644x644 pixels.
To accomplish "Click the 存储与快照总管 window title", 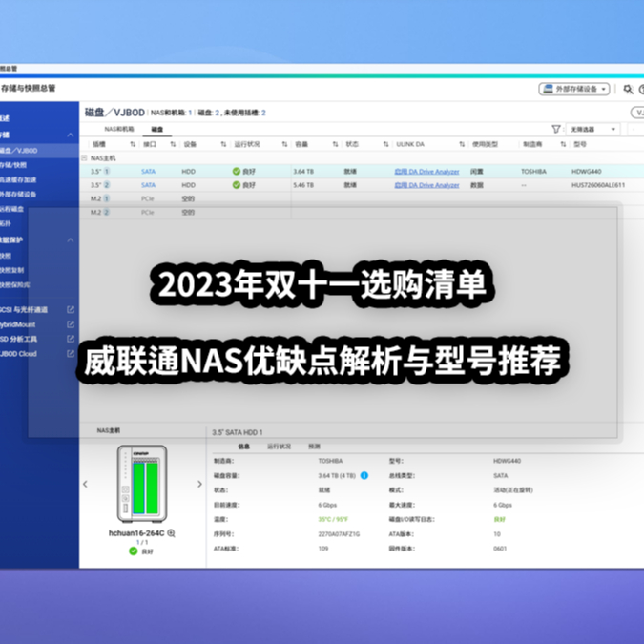I will coord(28,89).
